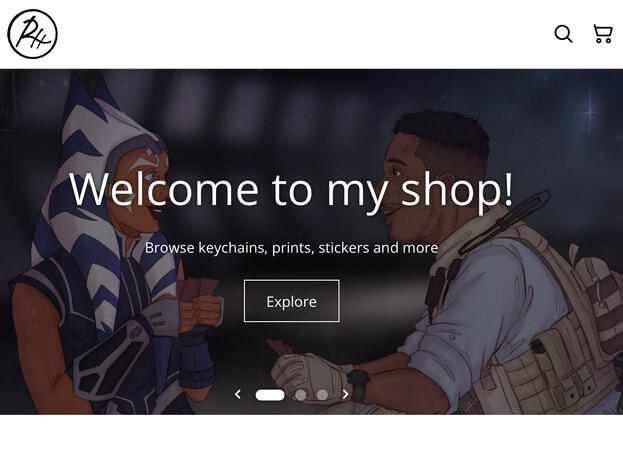Click empty white area below the banner

point(312,433)
